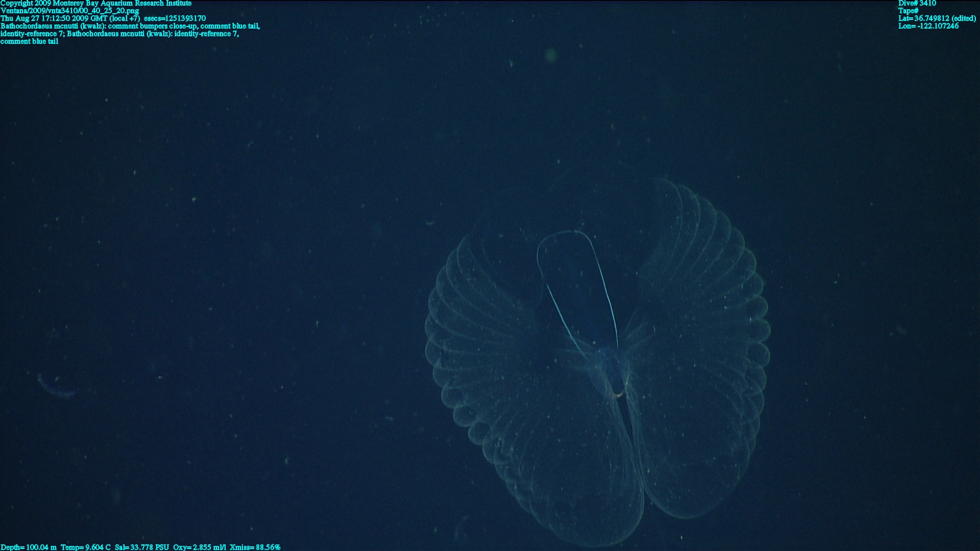980x551 pixels.
Task: Click the 'comment bumpers close-up' annotation
Action: (153, 26)
